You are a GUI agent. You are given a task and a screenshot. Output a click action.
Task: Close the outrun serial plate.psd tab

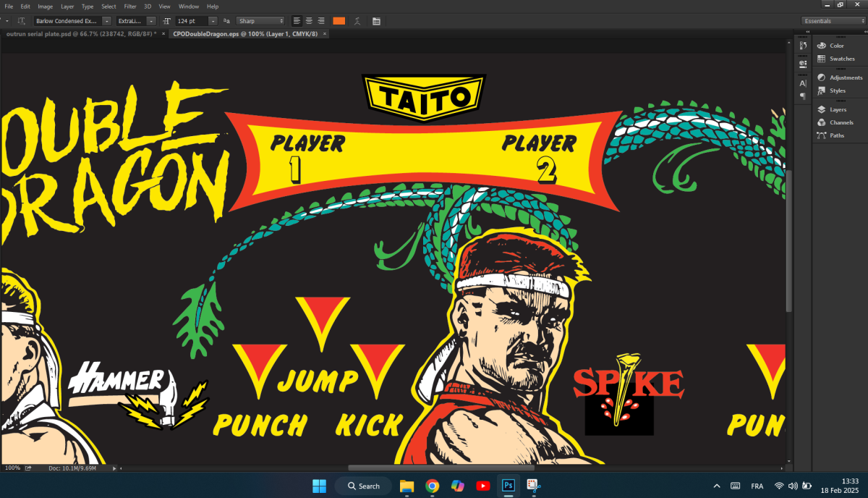click(163, 34)
